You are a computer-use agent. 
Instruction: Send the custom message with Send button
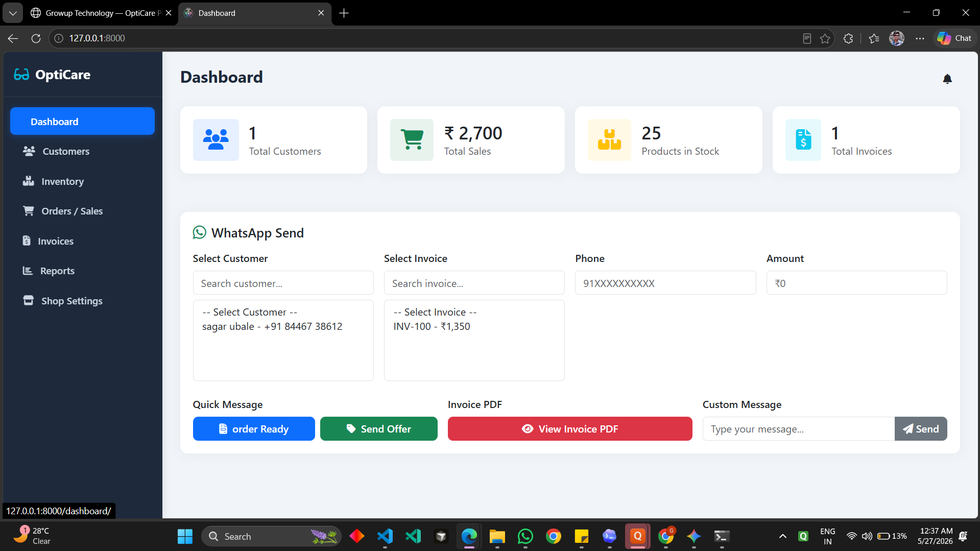(921, 429)
